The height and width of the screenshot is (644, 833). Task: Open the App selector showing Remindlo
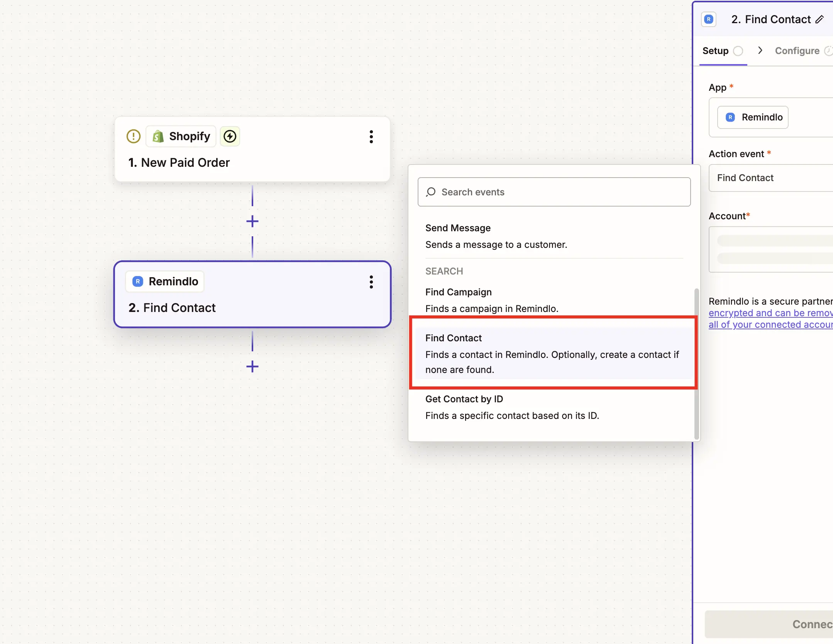click(771, 117)
